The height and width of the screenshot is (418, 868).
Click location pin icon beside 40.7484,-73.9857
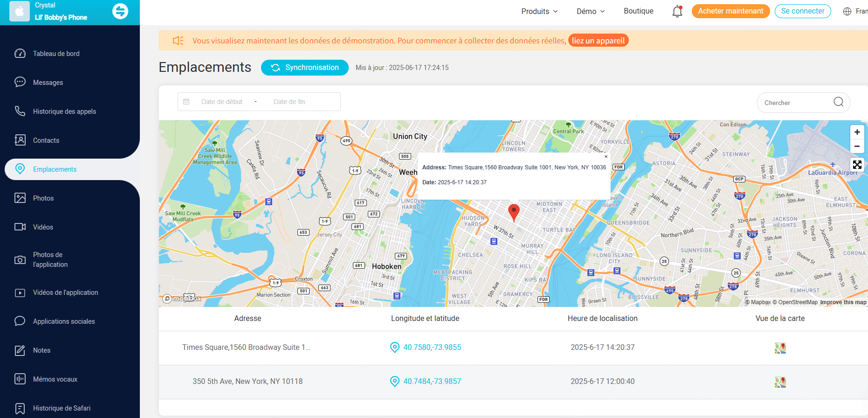pyautogui.click(x=395, y=381)
